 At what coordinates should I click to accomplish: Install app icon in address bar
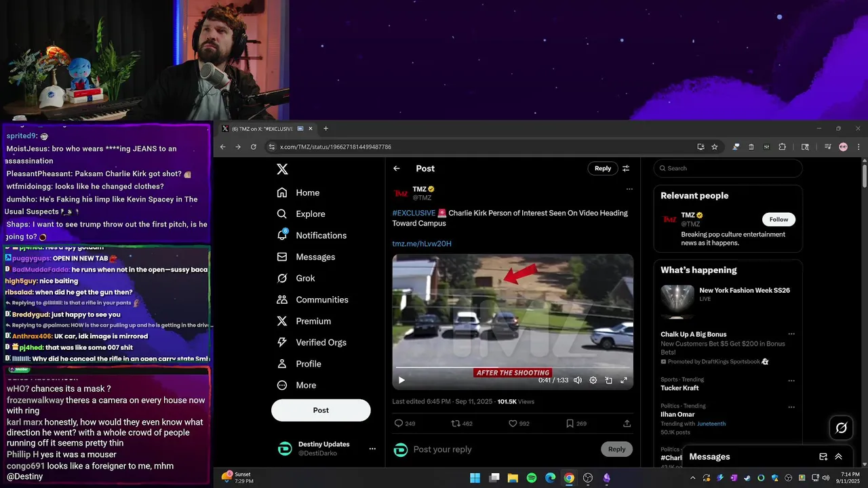(701, 146)
